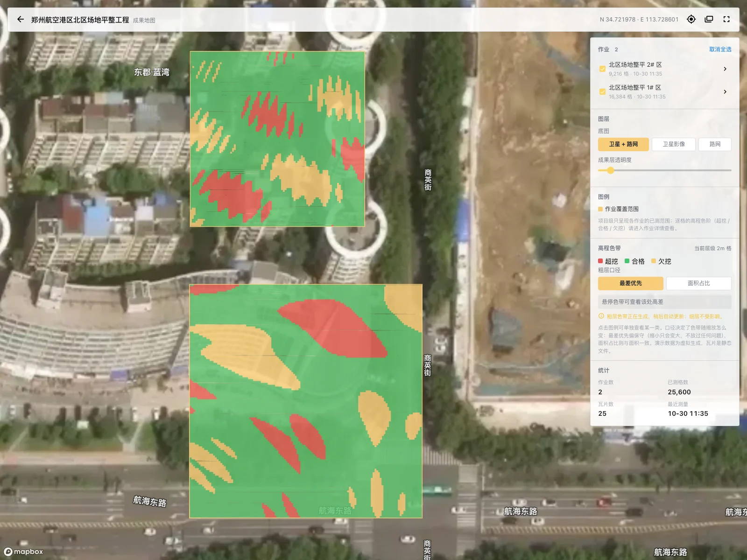
Task: Click the 最近测量 value 10-30 11:35
Action: click(688, 413)
